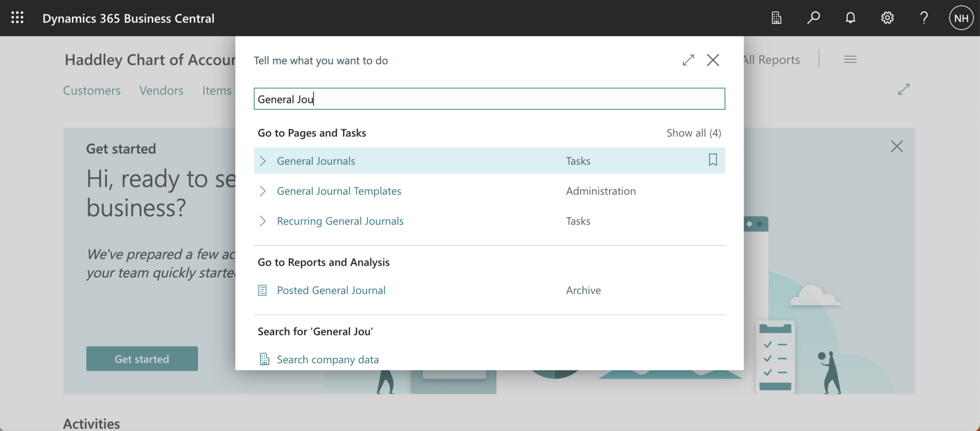Dismiss the Get started banner

tap(897, 146)
